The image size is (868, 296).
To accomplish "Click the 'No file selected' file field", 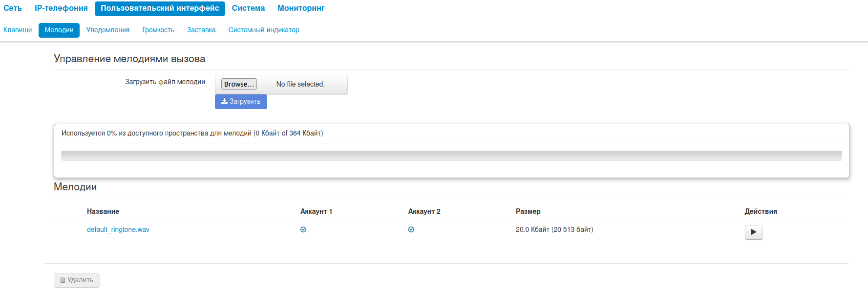I will tap(300, 84).
